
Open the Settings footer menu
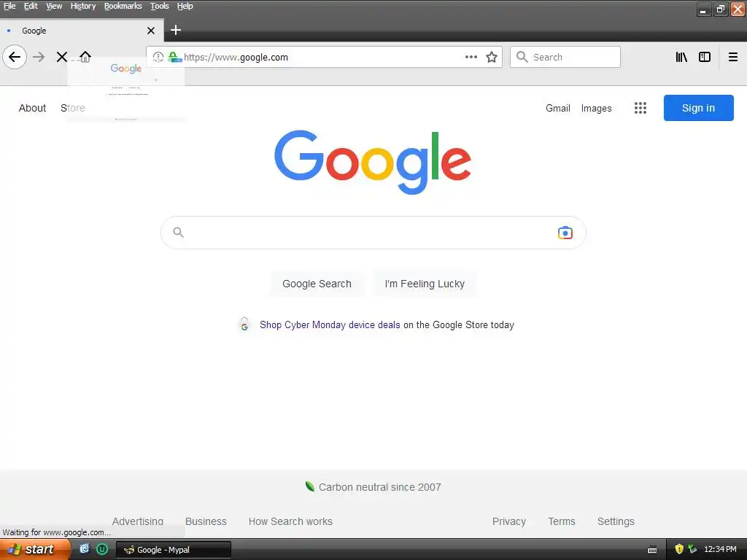(616, 521)
